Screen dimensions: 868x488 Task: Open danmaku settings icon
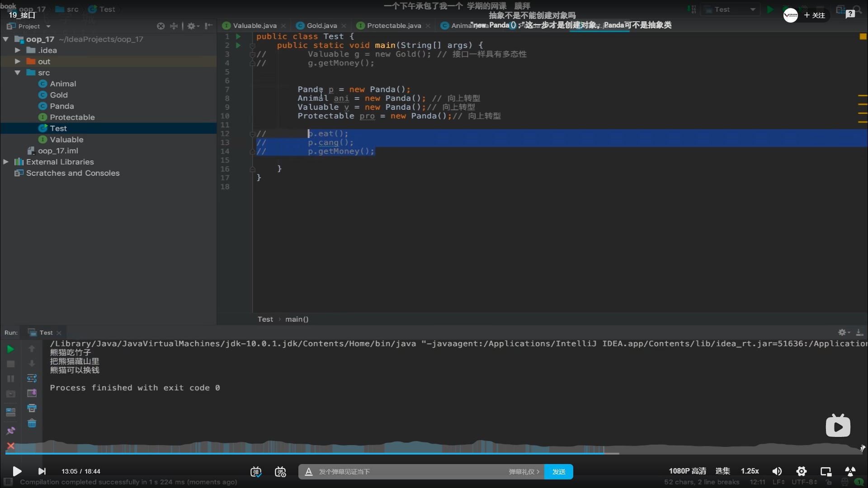(280, 472)
